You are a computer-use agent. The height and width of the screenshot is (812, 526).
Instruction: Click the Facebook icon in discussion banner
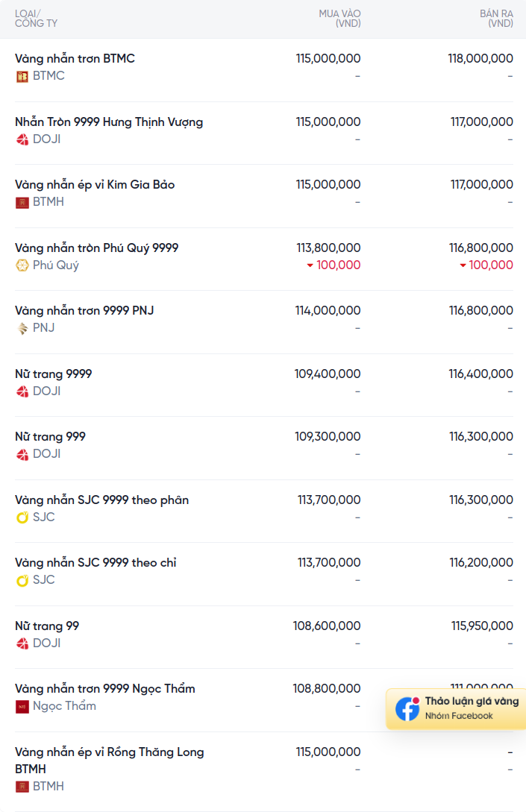(407, 708)
